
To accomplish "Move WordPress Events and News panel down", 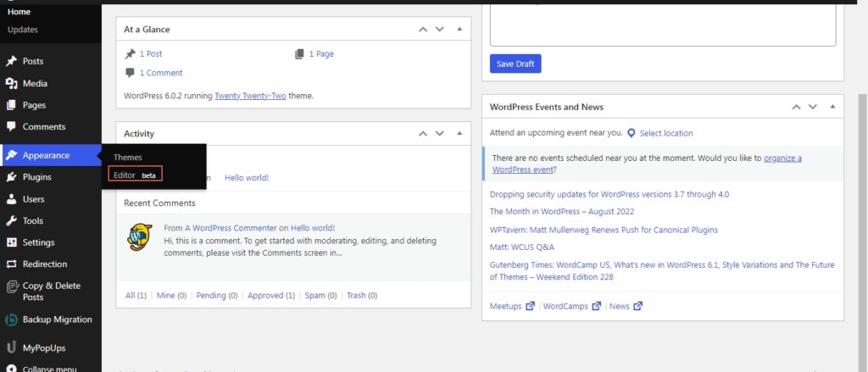I will pos(813,107).
